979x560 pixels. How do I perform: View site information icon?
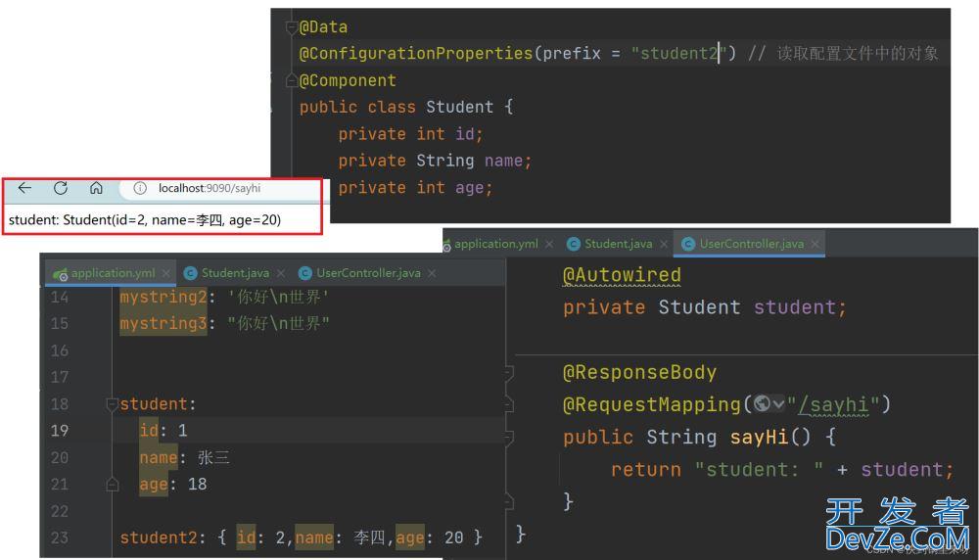coord(140,188)
